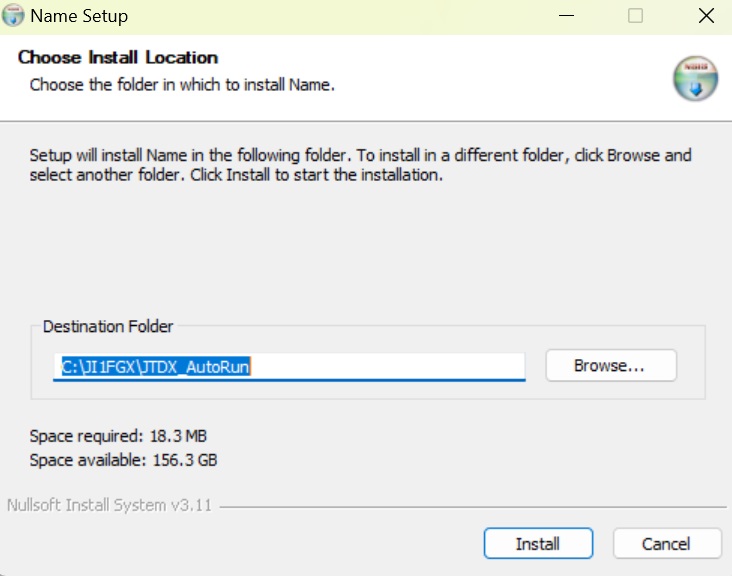Click the Space required: 18.3 MB text
Viewport: 732px width, 576px height.
(118, 436)
